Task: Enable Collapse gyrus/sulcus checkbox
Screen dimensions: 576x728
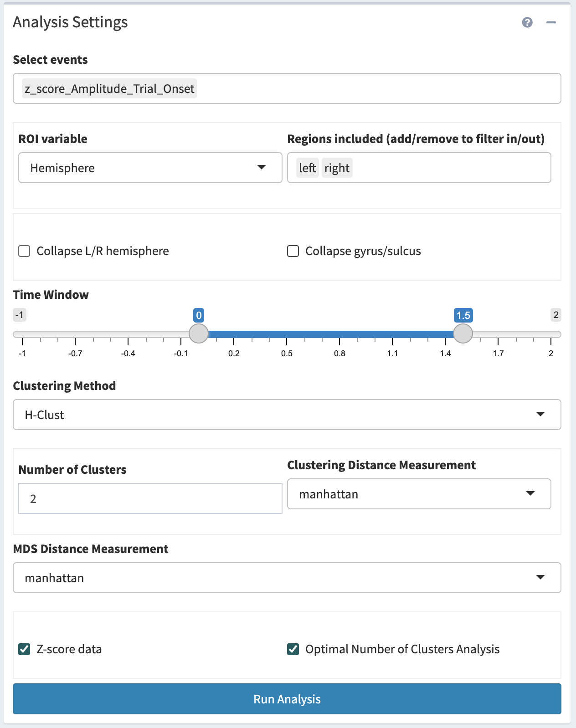Action: 293,251
